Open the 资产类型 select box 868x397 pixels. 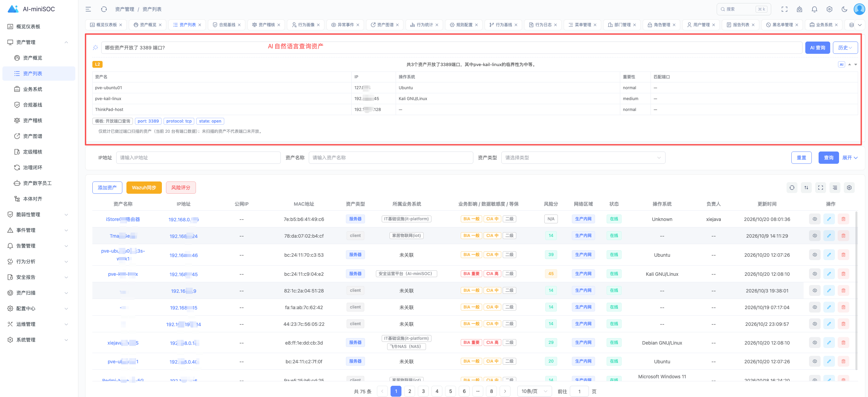pos(583,158)
